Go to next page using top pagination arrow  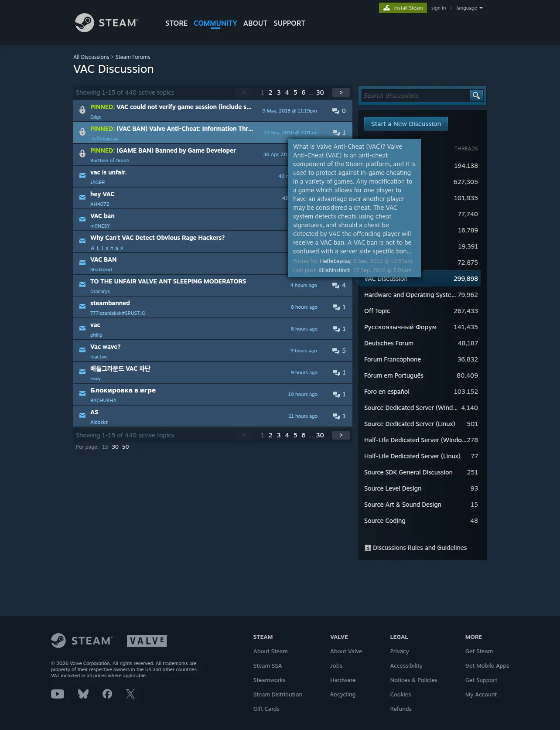(x=341, y=92)
